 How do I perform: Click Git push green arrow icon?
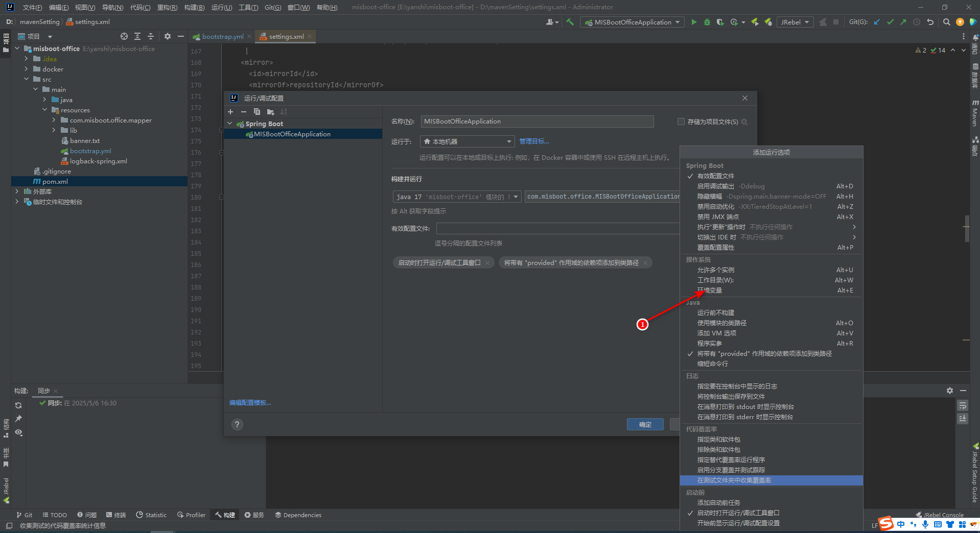point(903,22)
